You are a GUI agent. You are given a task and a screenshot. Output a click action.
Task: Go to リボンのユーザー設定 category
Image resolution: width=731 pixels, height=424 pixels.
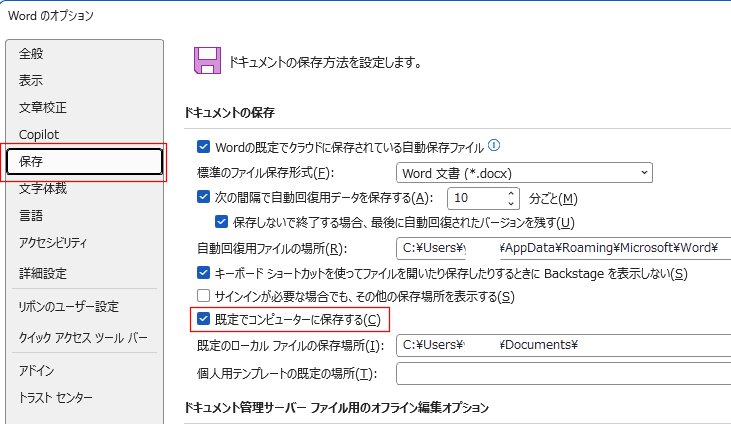pyautogui.click(x=68, y=307)
